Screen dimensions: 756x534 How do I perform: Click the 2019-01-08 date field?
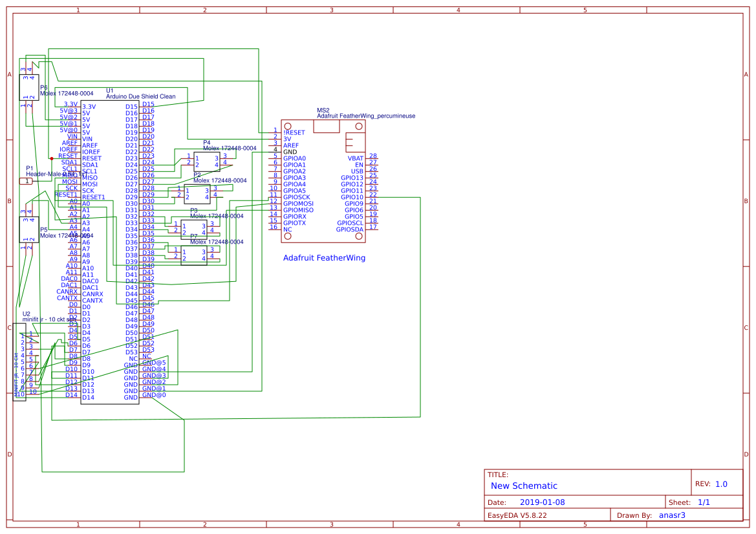click(x=541, y=502)
